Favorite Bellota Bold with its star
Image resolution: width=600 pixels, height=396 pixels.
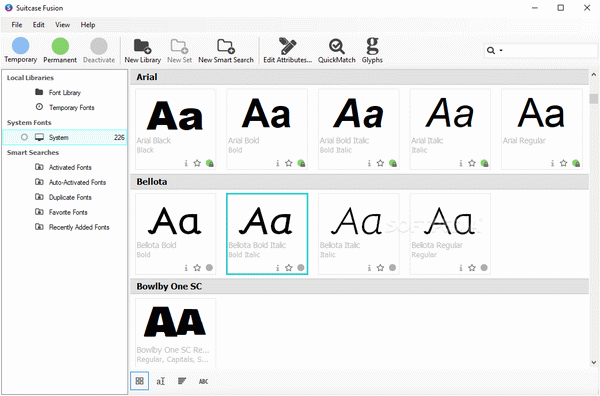pyautogui.click(x=197, y=268)
